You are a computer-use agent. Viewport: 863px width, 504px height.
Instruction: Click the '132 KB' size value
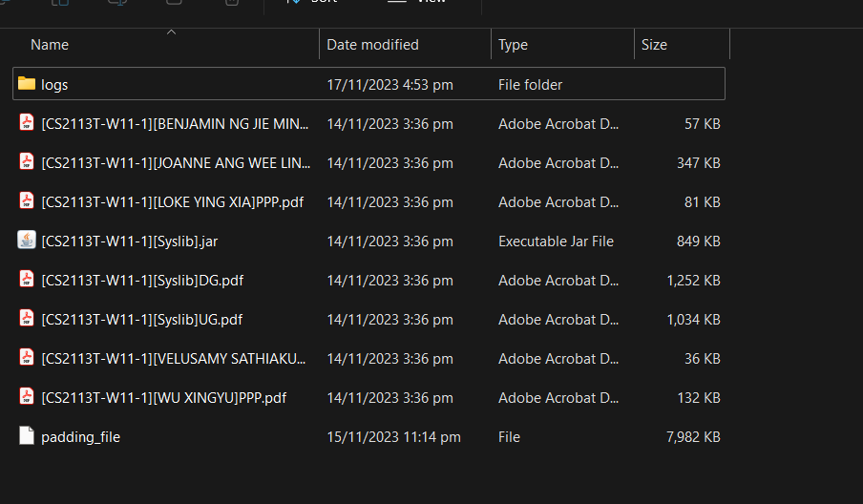click(699, 397)
